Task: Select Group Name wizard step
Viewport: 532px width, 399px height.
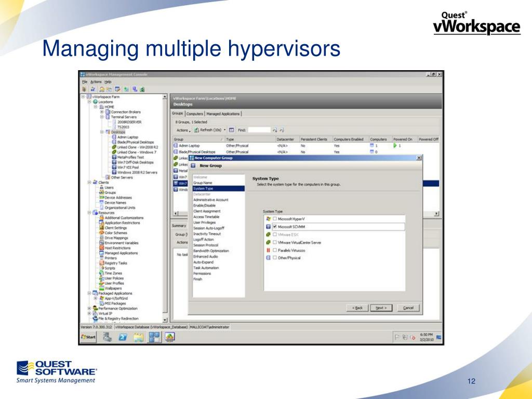Action: 203,183
